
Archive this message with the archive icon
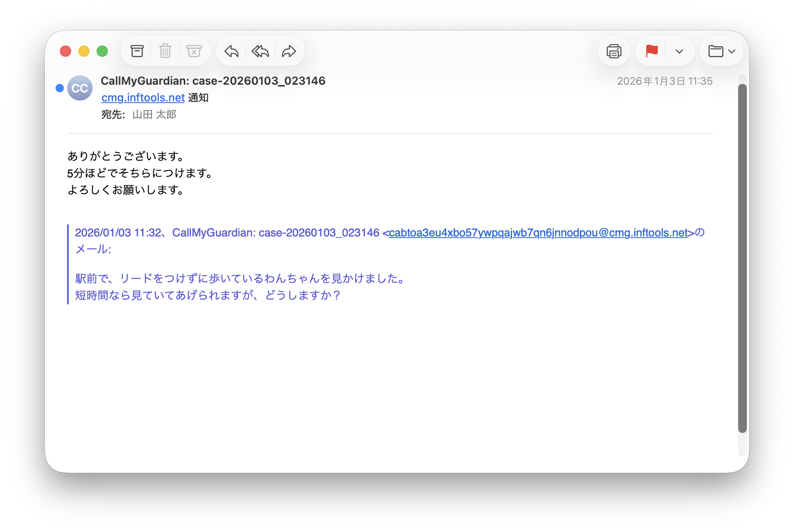pos(137,51)
